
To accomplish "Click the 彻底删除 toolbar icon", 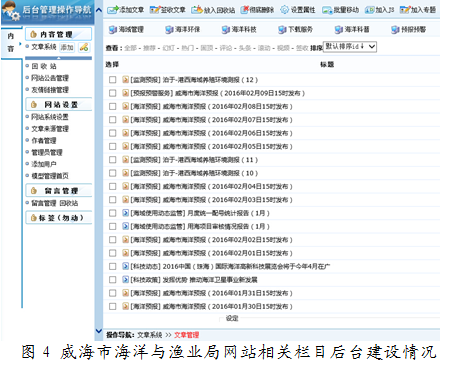I will coord(245,10).
